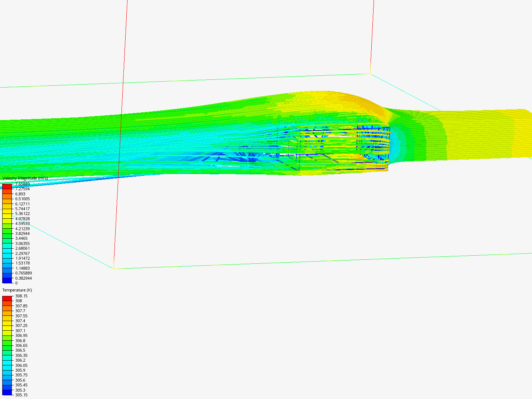Pick the 306.5 temperature legend label
Image resolution: width=532 pixels, height=399 pixels.
point(20,351)
